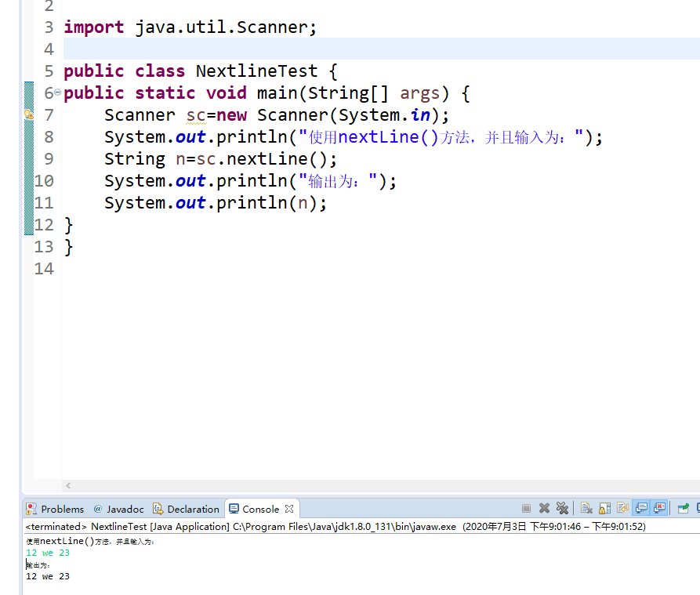700x595 pixels.
Task: Remove the launch with the single X icon
Action: pyautogui.click(x=544, y=508)
